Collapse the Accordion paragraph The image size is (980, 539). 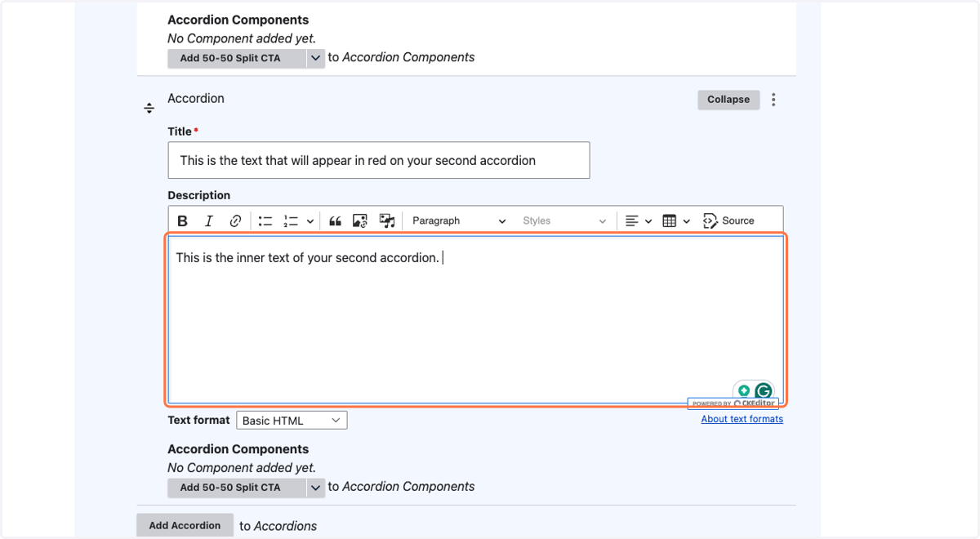tap(728, 100)
